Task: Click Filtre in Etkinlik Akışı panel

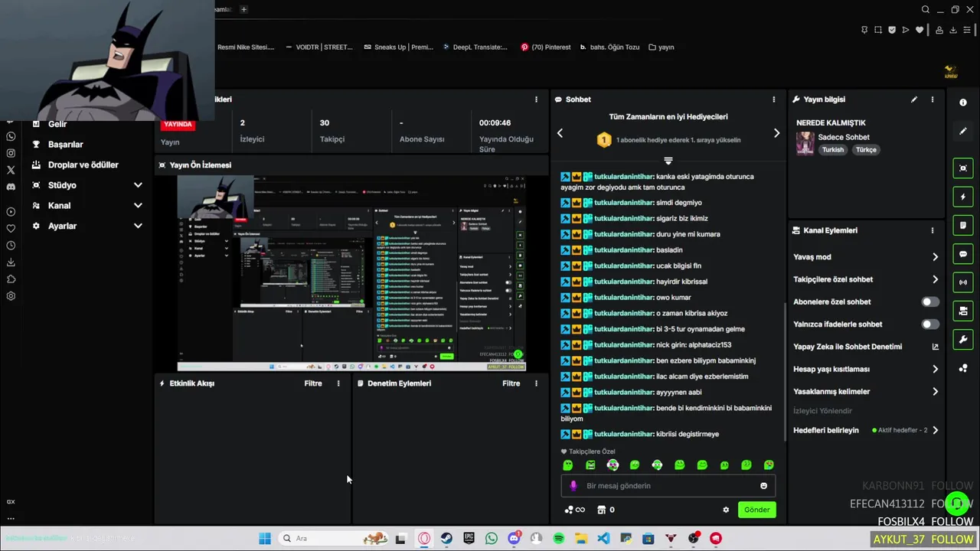Action: pyautogui.click(x=313, y=383)
